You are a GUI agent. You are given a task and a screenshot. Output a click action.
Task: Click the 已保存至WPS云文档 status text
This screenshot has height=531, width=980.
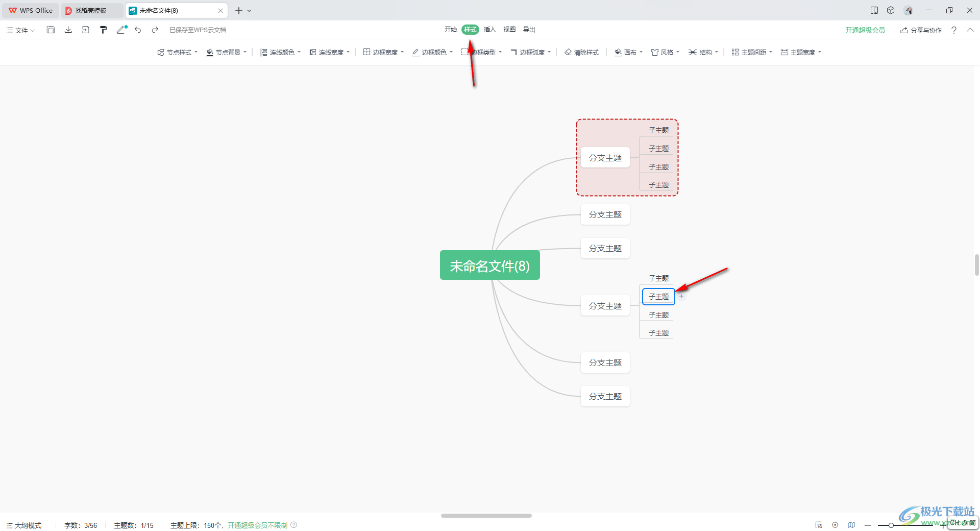[x=198, y=30]
